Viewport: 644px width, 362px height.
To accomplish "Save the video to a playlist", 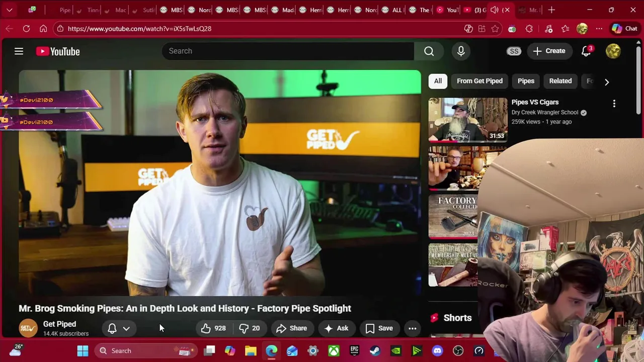I will point(379,328).
